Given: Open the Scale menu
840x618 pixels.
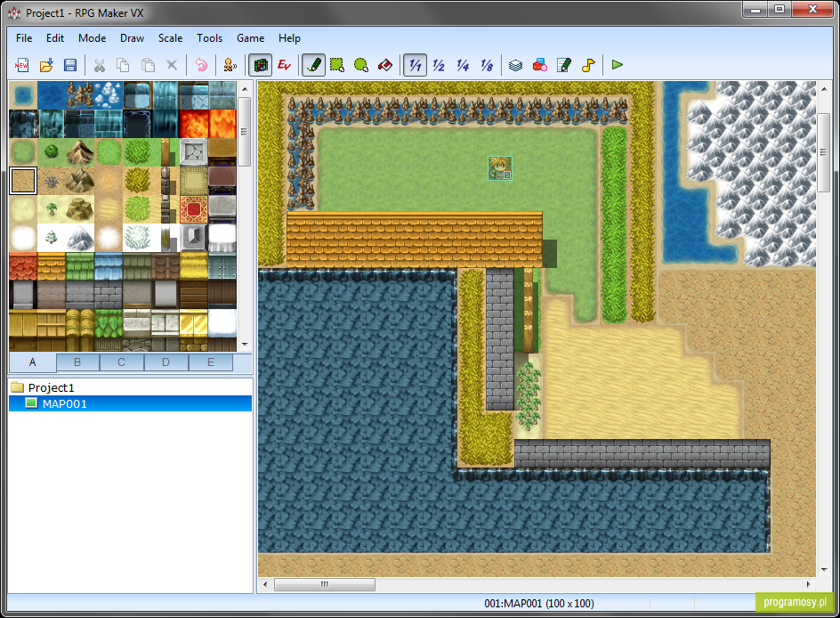Looking at the screenshot, I should [170, 38].
